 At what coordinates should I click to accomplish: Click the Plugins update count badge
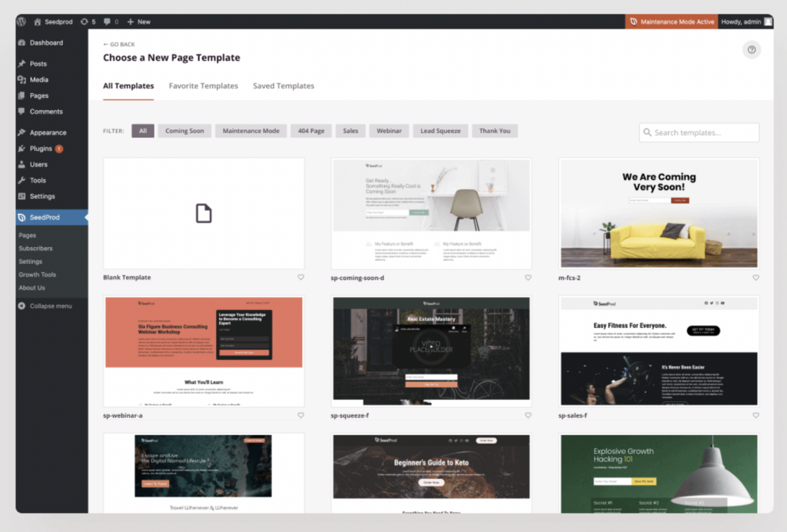click(59, 148)
